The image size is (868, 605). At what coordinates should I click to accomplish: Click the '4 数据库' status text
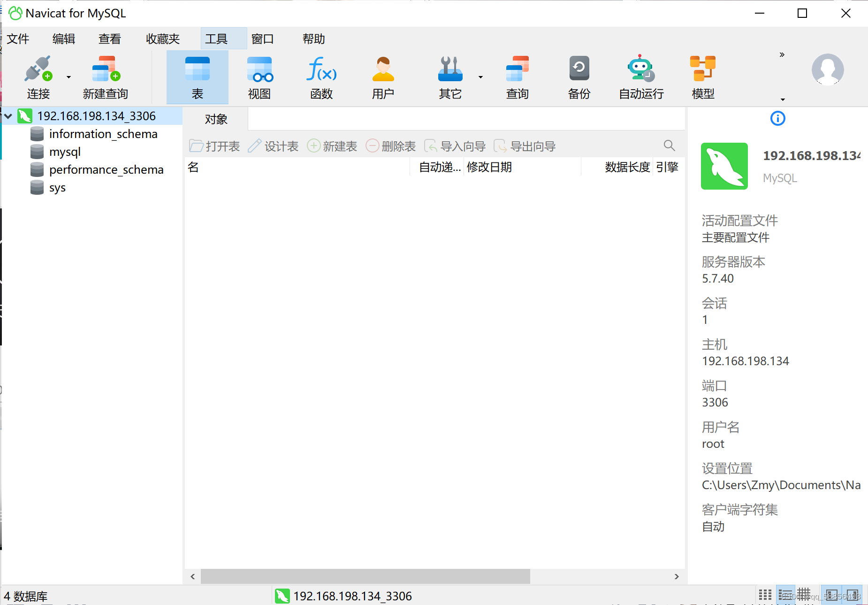[26, 596]
